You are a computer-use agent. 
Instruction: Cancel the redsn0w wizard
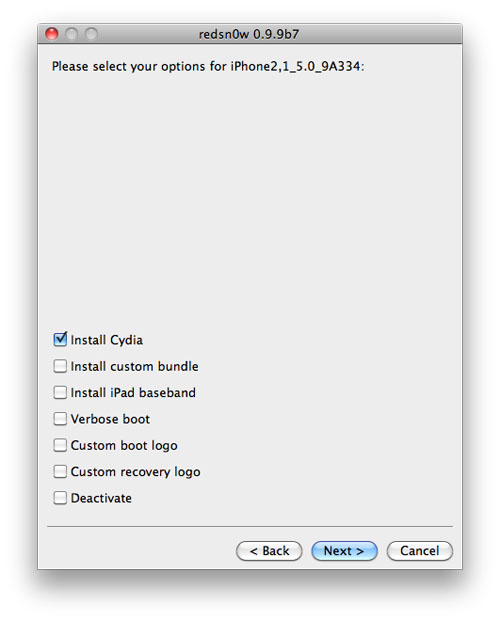pos(420,551)
